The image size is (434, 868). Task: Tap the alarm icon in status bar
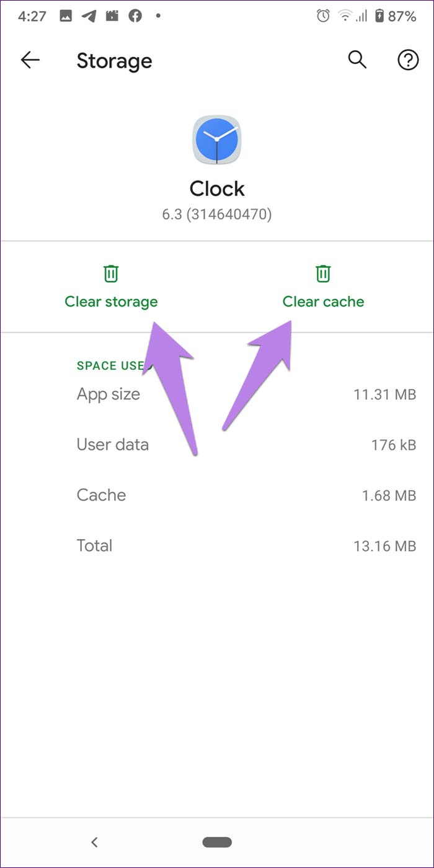click(x=323, y=17)
